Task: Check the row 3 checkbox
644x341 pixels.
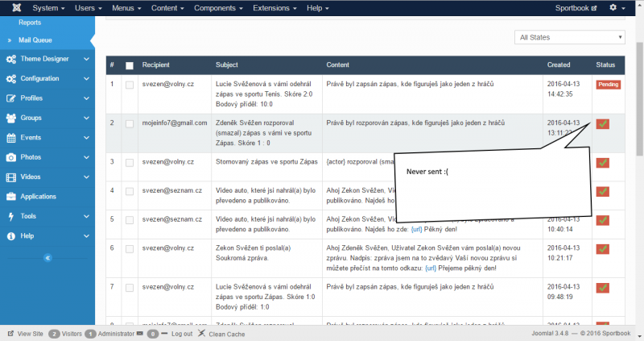Action: tap(130, 163)
